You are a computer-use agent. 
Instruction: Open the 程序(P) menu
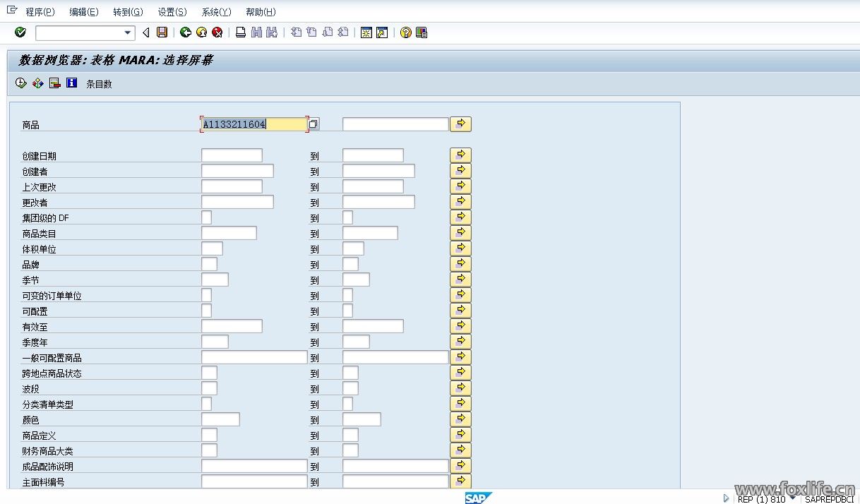click(x=40, y=12)
